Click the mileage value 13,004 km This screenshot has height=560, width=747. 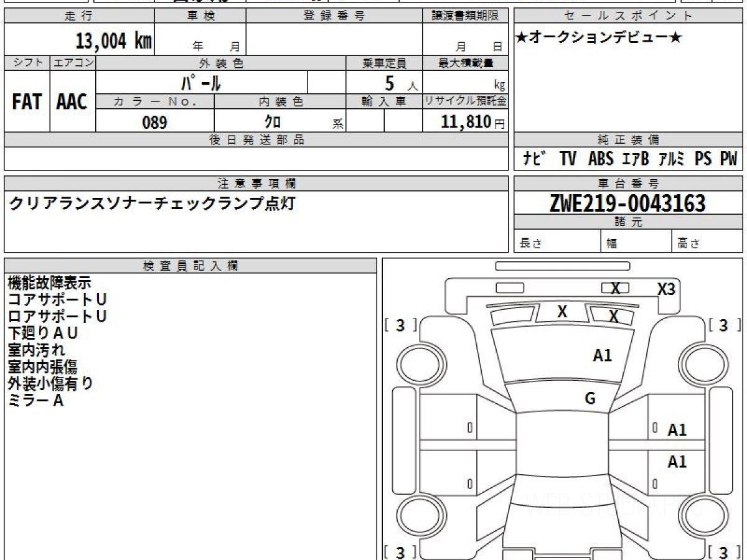click(x=114, y=41)
